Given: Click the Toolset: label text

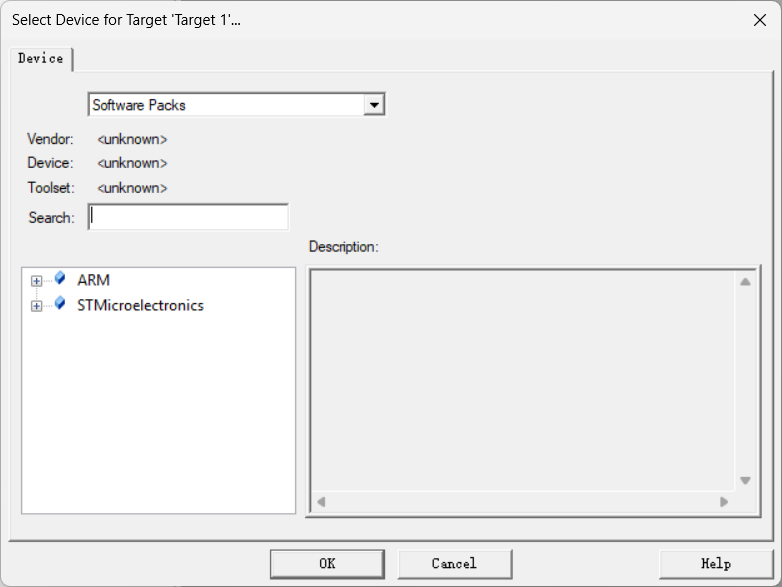Looking at the screenshot, I should point(51,188).
